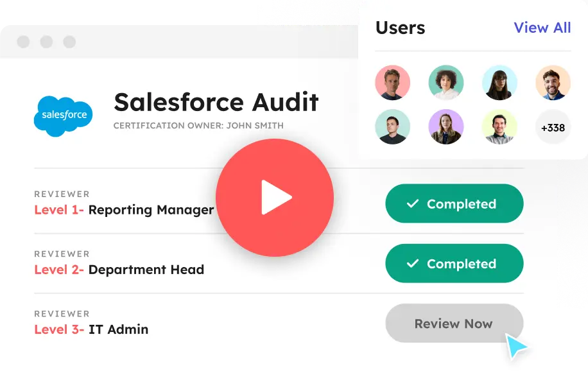The width and height of the screenshot is (588, 380).
Task: Choose the bearded user avatar with peach background
Action: pos(553,83)
